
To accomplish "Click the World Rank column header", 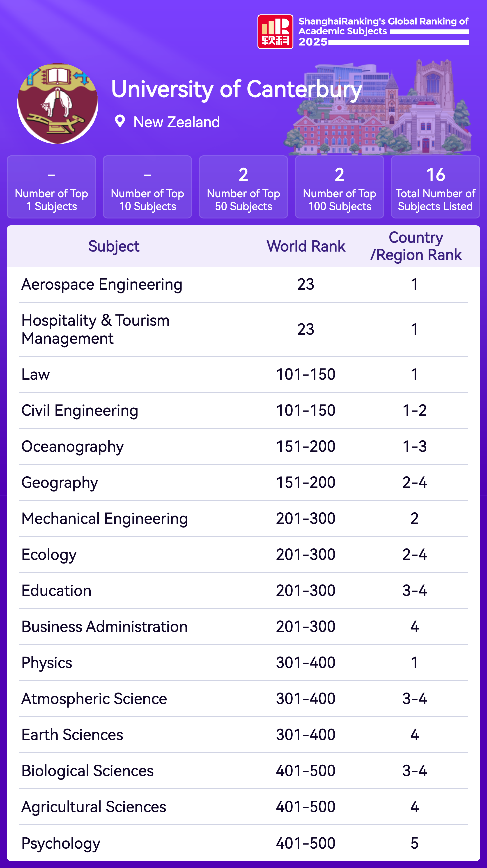I will coord(306,246).
